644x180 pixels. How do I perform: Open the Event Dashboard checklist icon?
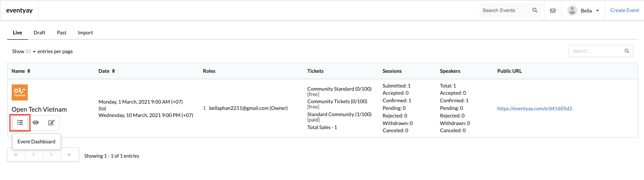click(20, 123)
